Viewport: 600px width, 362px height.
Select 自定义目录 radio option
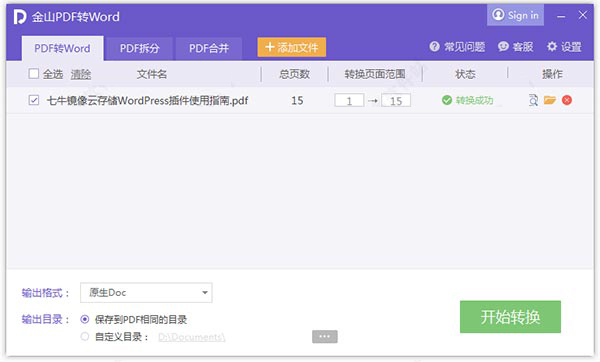pyautogui.click(x=85, y=336)
